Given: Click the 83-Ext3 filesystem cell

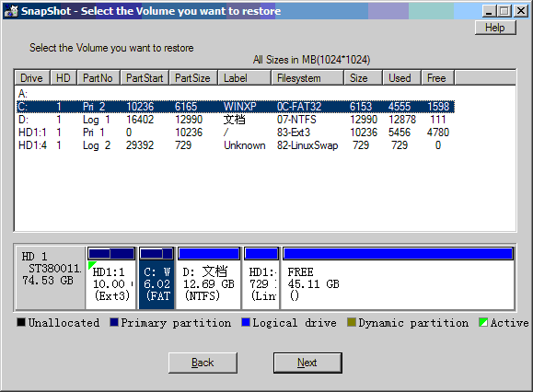Looking at the screenshot, I should [294, 133].
